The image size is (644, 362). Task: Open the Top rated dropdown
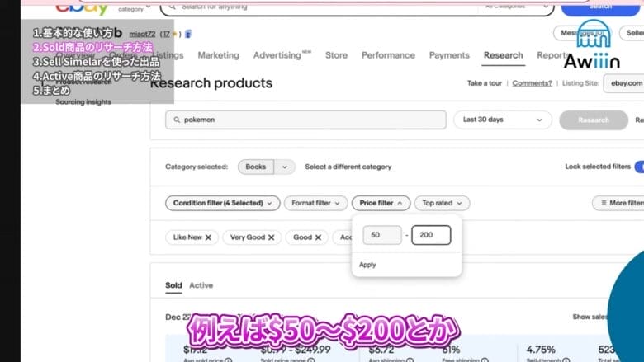pyautogui.click(x=442, y=203)
